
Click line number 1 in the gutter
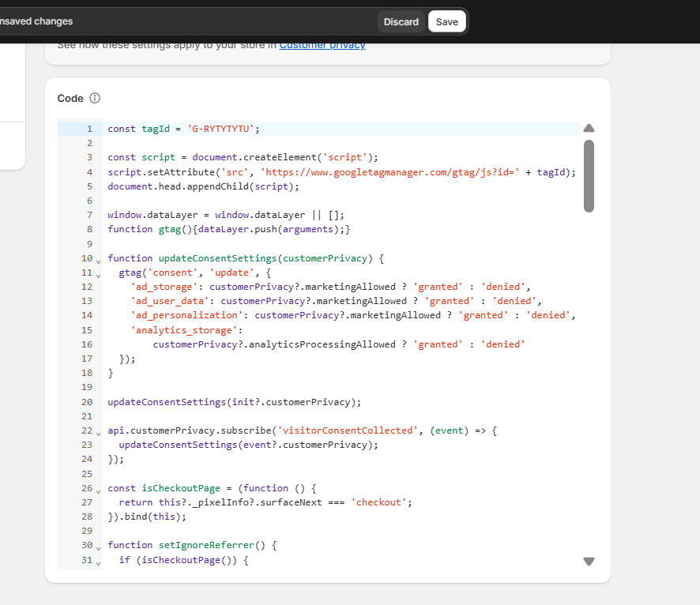(x=89, y=129)
